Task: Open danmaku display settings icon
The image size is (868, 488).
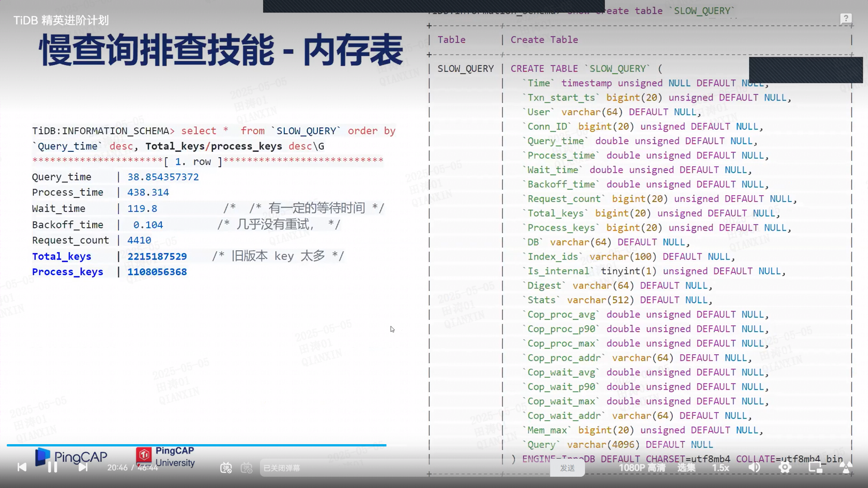Action: tap(246, 468)
